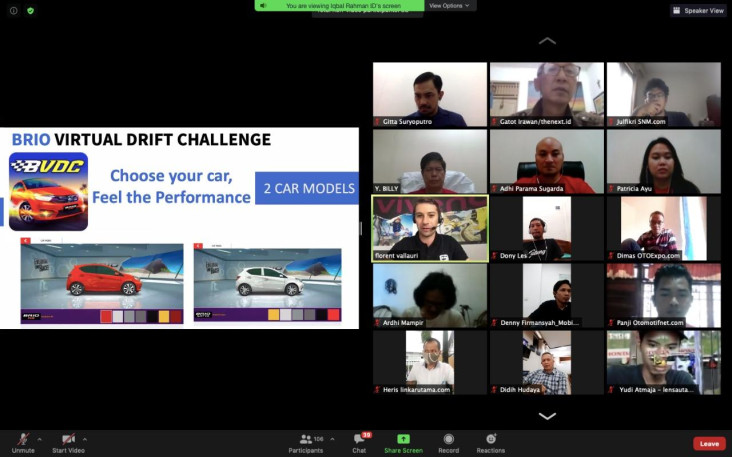Expand video options arrow next to Start Video
The width and height of the screenshot is (732, 457).
(x=84, y=439)
